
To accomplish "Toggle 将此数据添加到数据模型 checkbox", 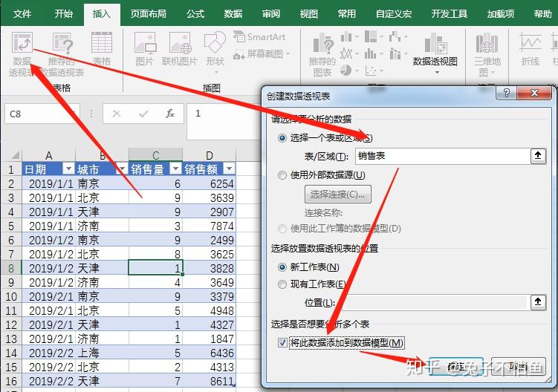I will pyautogui.click(x=282, y=342).
